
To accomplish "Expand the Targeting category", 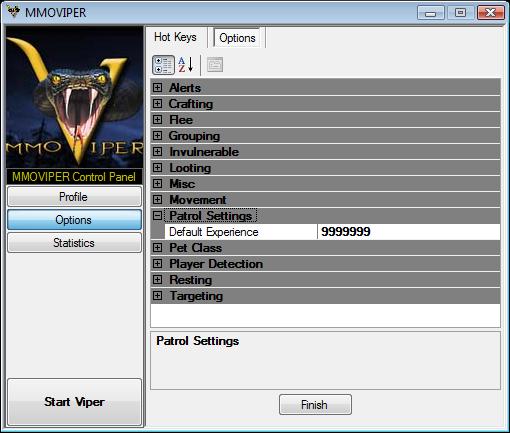I will 157,296.
